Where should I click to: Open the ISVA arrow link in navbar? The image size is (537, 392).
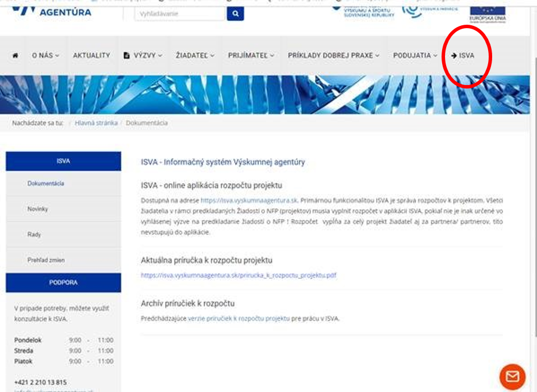pyautogui.click(x=463, y=56)
